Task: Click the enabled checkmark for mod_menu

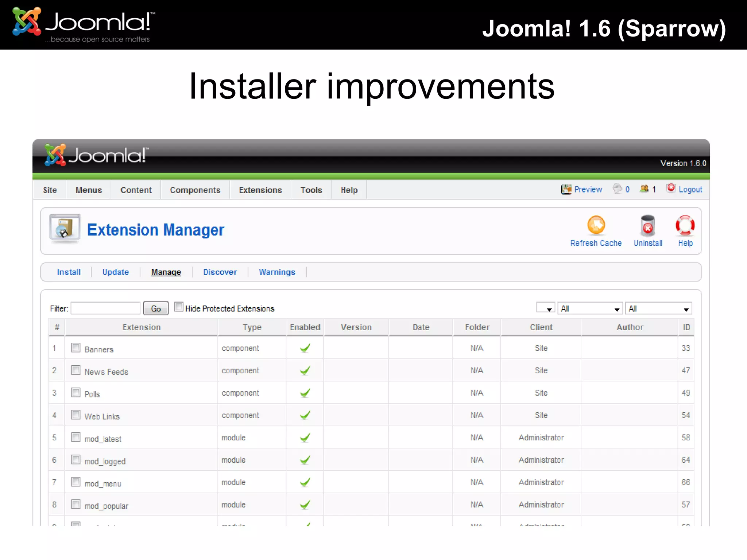Action: 305,482
